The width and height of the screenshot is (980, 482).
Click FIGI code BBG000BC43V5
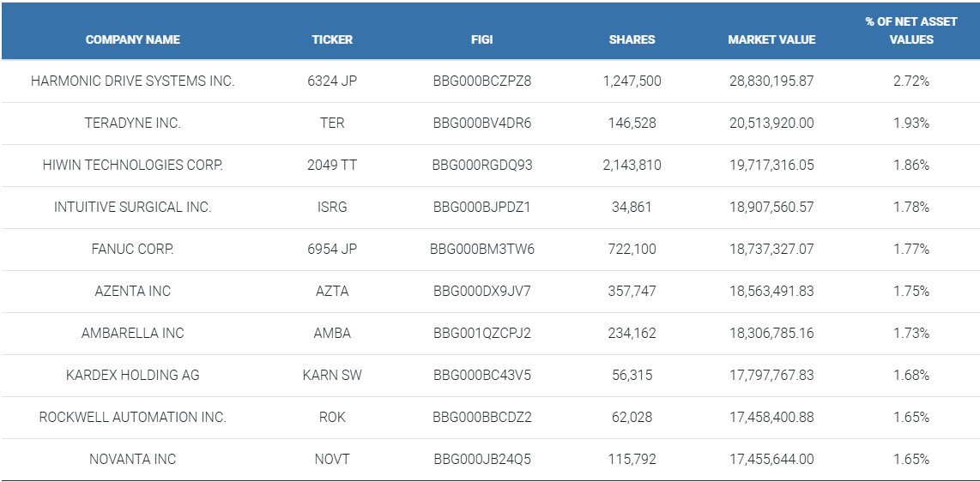pos(482,375)
